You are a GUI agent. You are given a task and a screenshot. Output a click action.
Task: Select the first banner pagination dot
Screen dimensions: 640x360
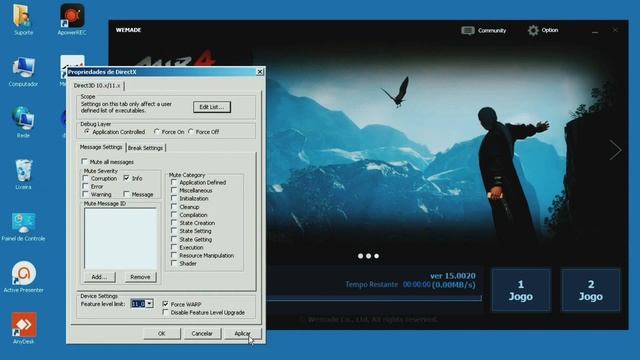tap(360, 256)
